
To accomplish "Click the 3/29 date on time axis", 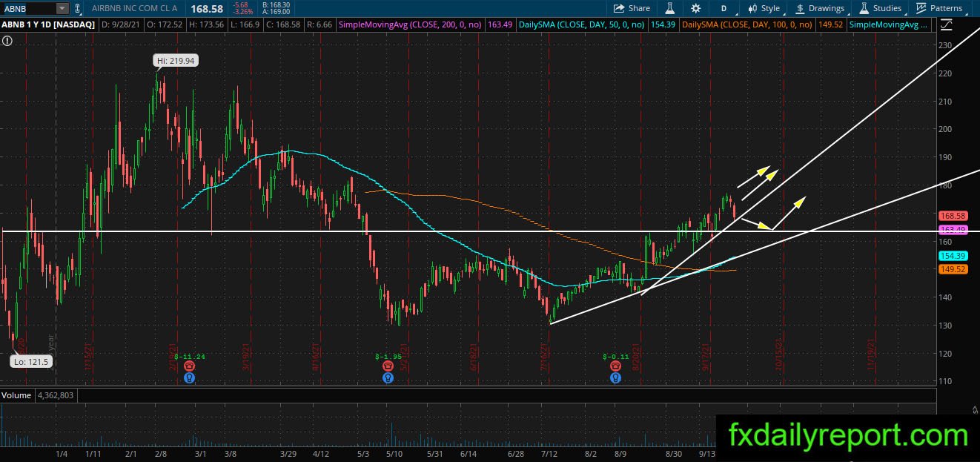I will (290, 453).
